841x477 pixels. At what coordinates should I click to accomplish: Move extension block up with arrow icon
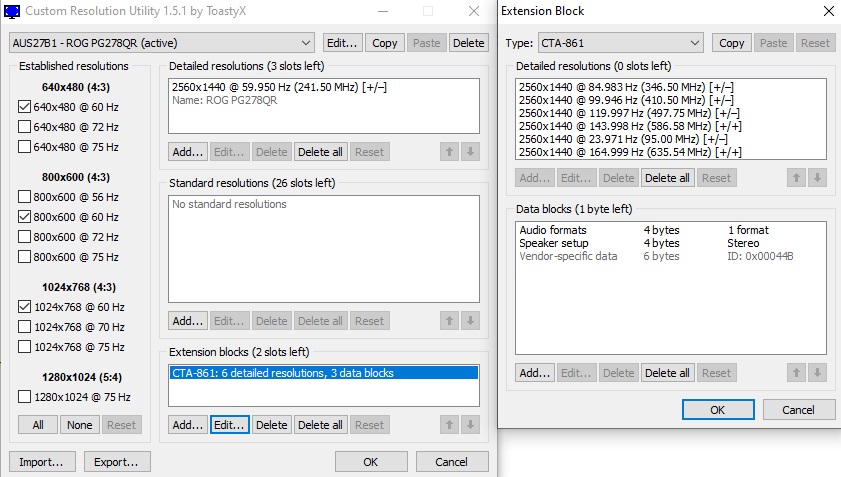click(448, 425)
